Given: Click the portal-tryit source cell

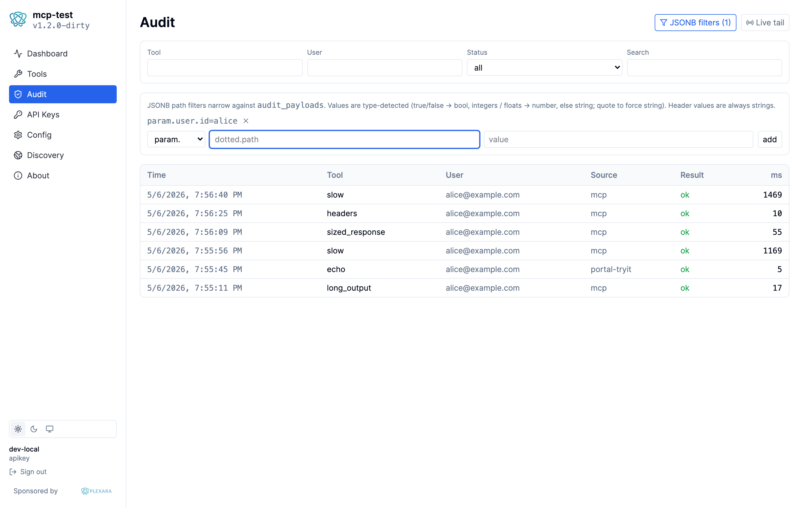Looking at the screenshot, I should (611, 270).
